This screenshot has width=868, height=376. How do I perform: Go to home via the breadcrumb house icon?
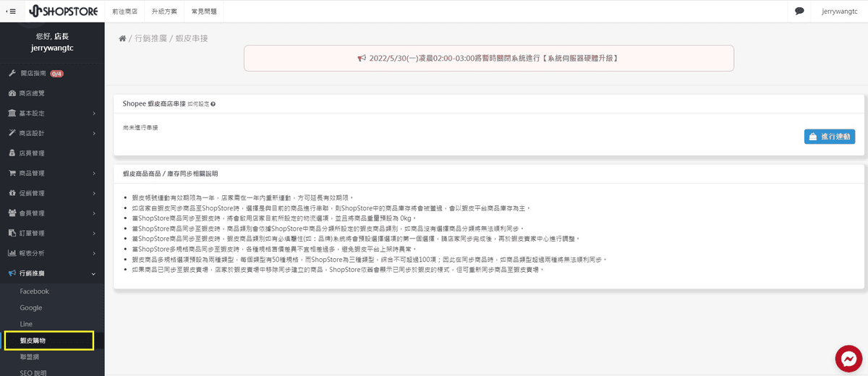(x=123, y=38)
